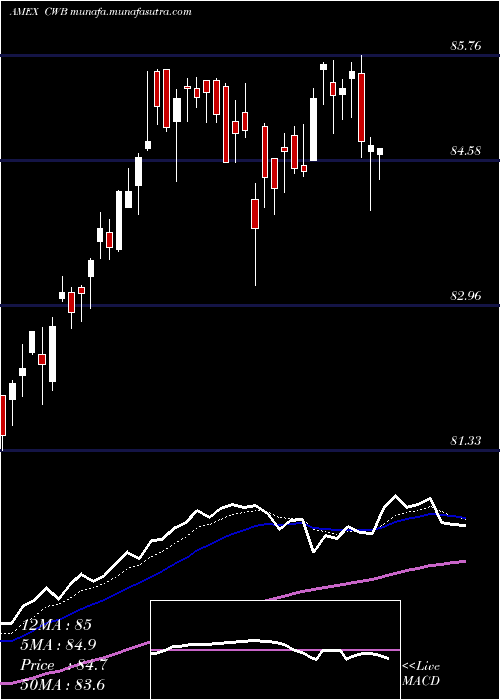This screenshot has width=500, height=700.
Task: Click the Price : 84.7 legend entry
Action: 63,665
